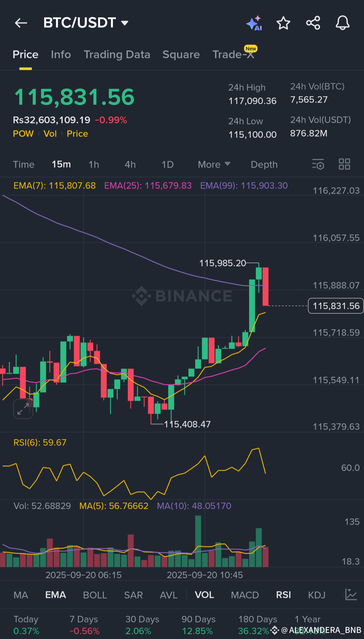This screenshot has height=639, width=364.
Task: Tap the 90 Days 12.85% performance
Action: point(199,625)
